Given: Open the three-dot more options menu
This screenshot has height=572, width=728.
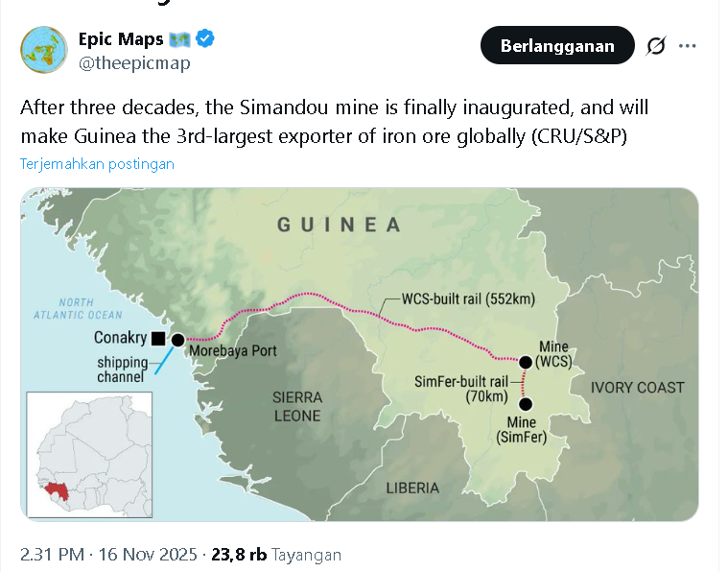Looking at the screenshot, I should point(688,45).
